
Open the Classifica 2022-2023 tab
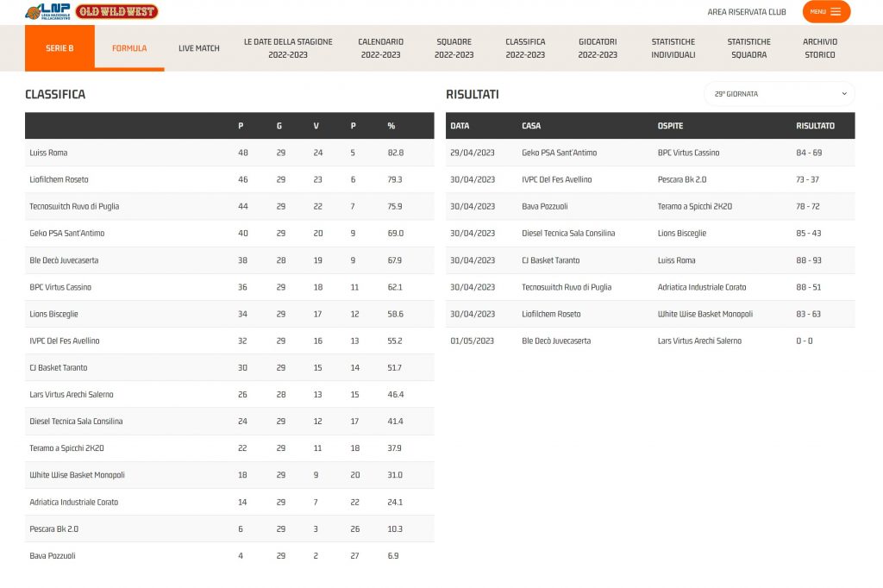tap(525, 48)
